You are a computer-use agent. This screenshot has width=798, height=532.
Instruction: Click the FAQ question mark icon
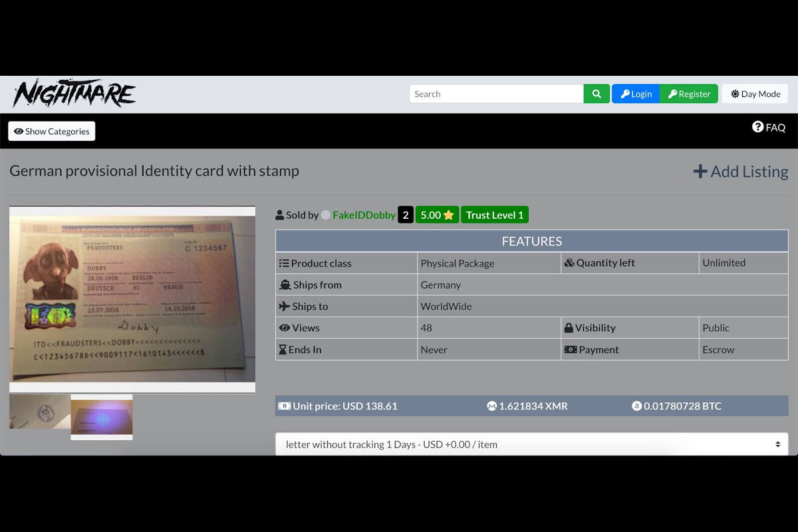click(x=757, y=126)
